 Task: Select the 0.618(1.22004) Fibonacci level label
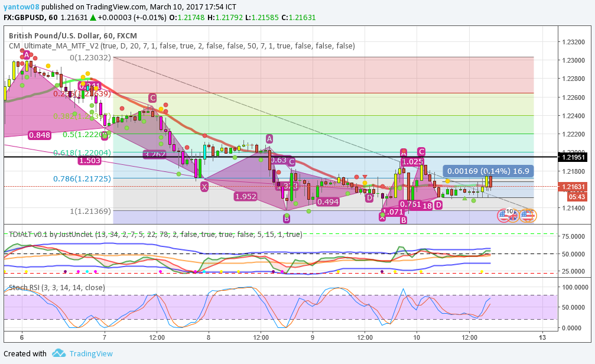82,152
